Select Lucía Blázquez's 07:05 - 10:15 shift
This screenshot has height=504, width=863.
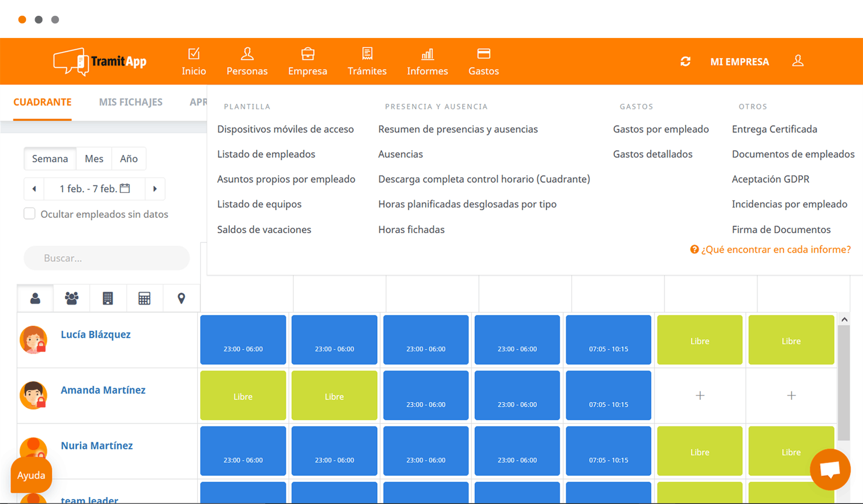(609, 340)
